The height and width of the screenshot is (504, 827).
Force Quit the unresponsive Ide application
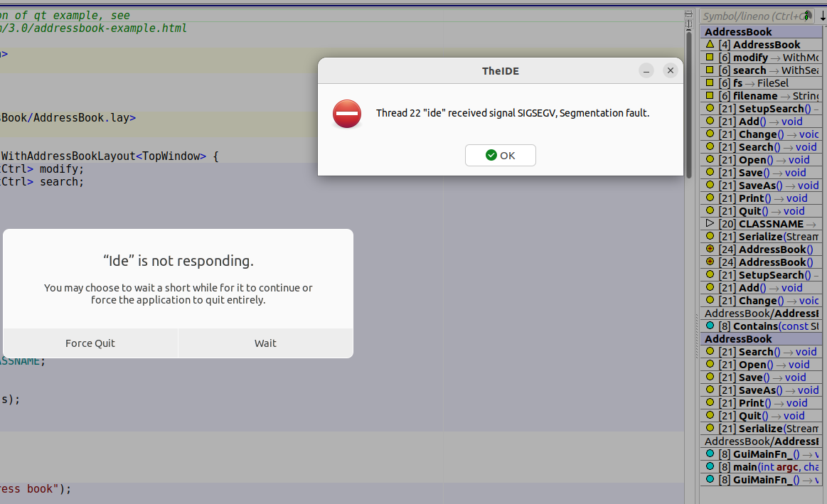pos(90,343)
